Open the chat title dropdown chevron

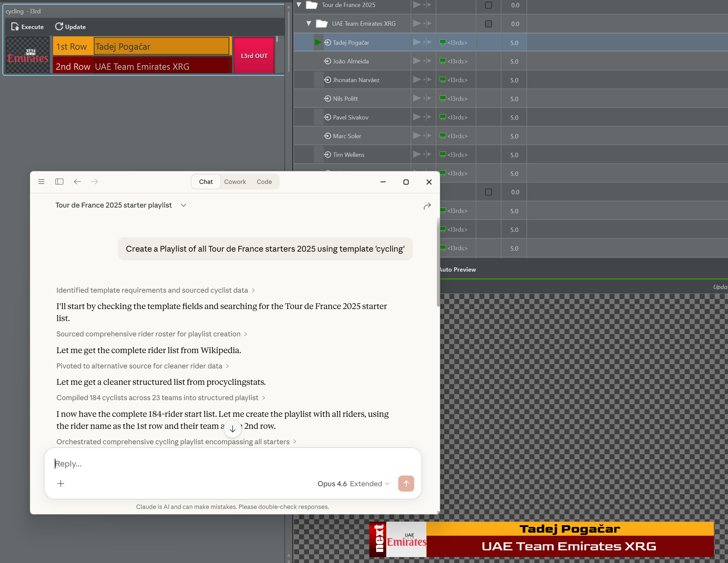(184, 205)
